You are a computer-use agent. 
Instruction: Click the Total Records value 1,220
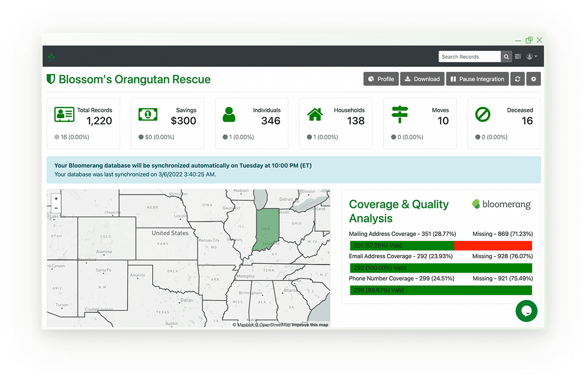pyautogui.click(x=99, y=121)
